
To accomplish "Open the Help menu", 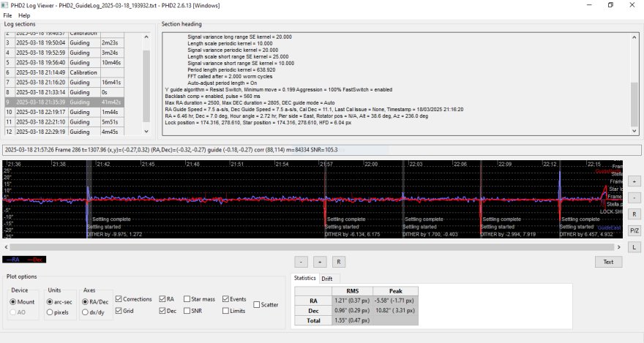I will [24, 15].
